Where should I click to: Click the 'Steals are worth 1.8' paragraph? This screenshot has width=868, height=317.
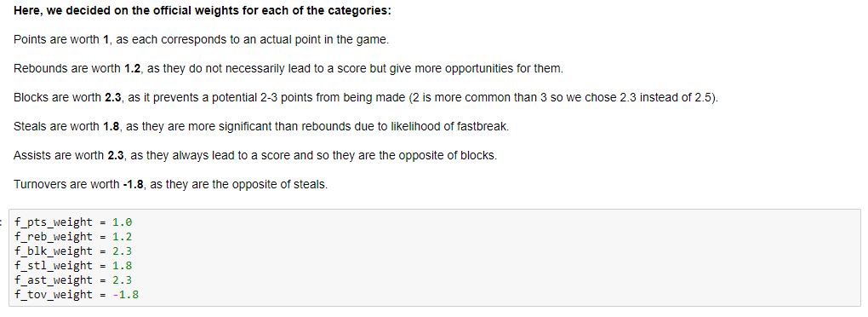(260, 126)
